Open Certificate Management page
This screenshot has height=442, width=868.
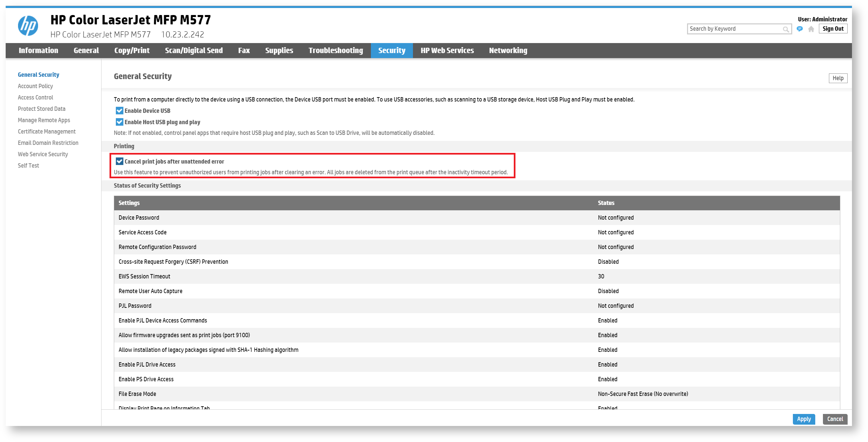point(46,132)
